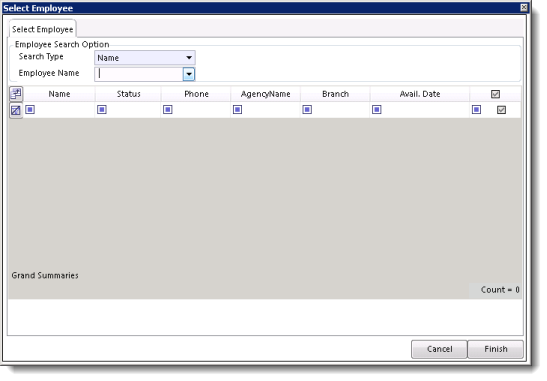Expand the Employee Name dropdown arrow
Viewport: 547px width, 381px height.
[x=189, y=74]
